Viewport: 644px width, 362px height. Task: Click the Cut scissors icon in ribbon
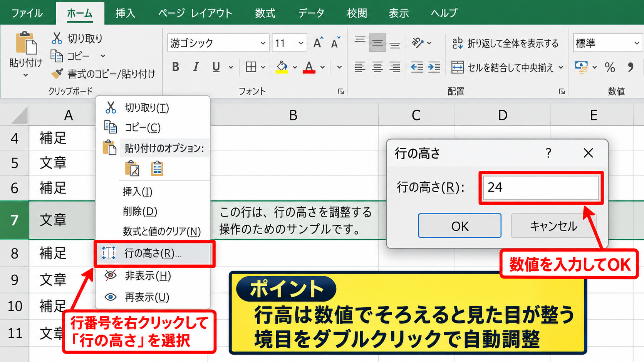[x=57, y=38]
